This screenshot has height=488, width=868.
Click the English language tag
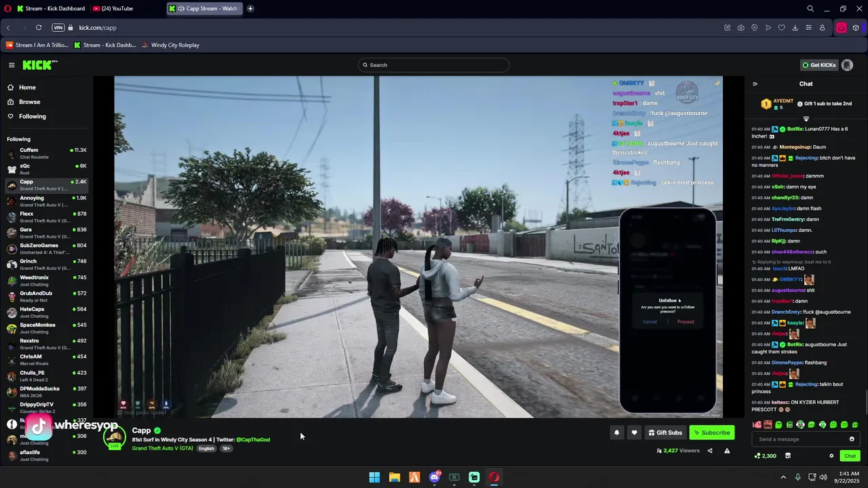[206, 449]
